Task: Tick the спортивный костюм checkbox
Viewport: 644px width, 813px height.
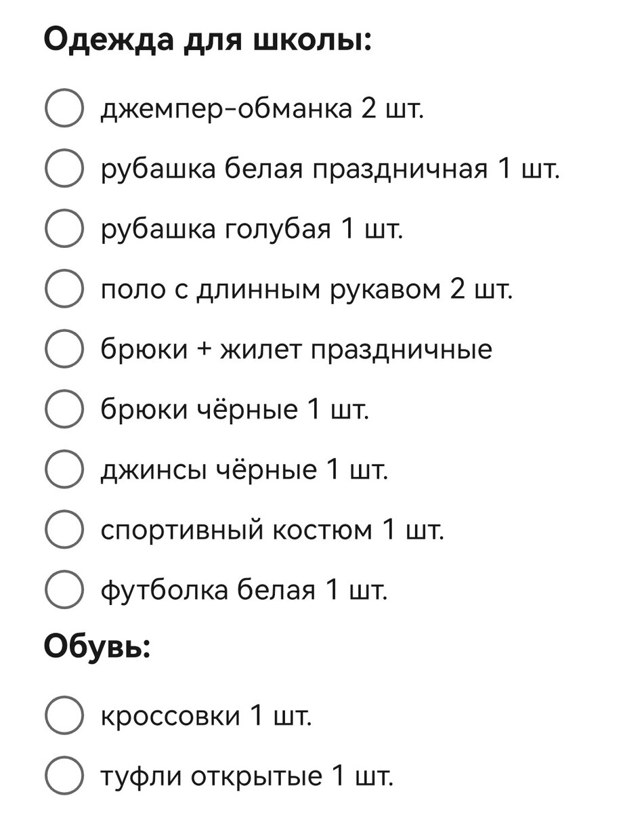Action: coord(64,530)
